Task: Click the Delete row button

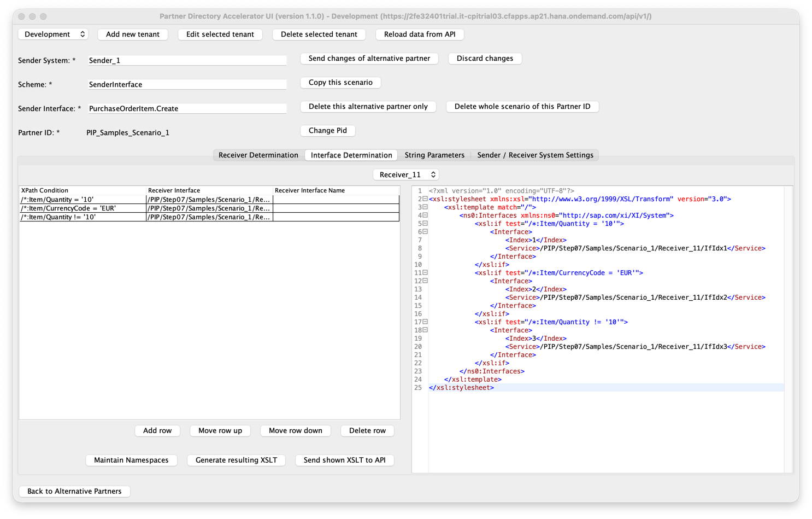Action: point(367,431)
